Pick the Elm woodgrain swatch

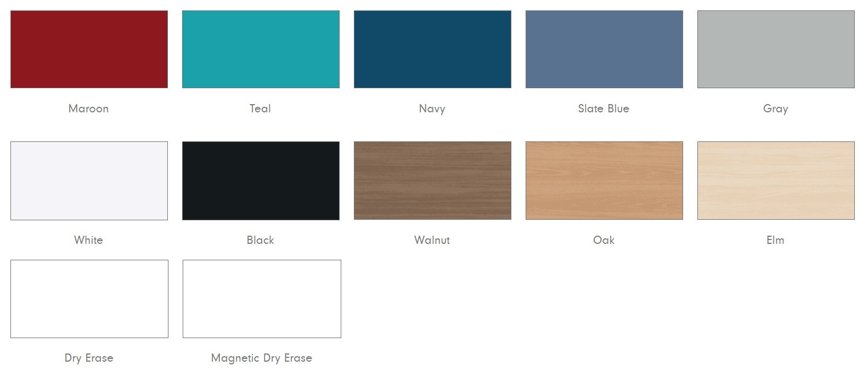click(776, 181)
